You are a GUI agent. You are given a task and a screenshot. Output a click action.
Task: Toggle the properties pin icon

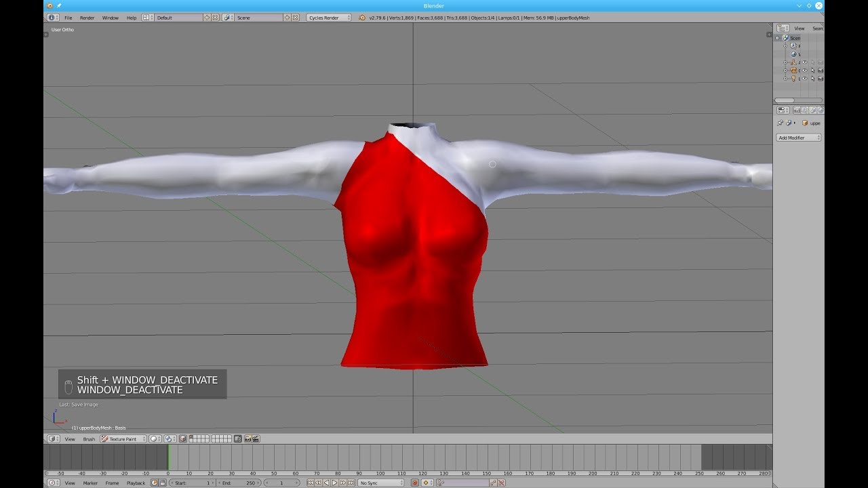pyautogui.click(x=780, y=123)
